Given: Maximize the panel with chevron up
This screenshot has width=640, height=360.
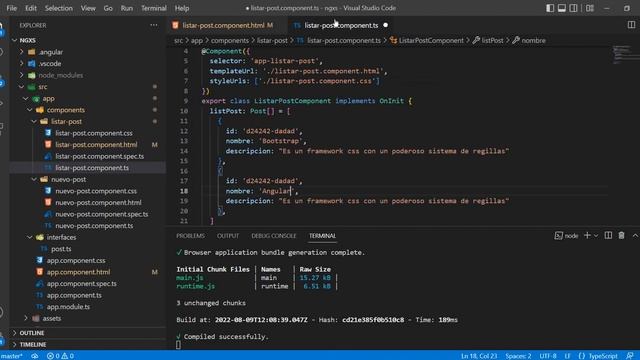Looking at the screenshot, I should 635,236.
